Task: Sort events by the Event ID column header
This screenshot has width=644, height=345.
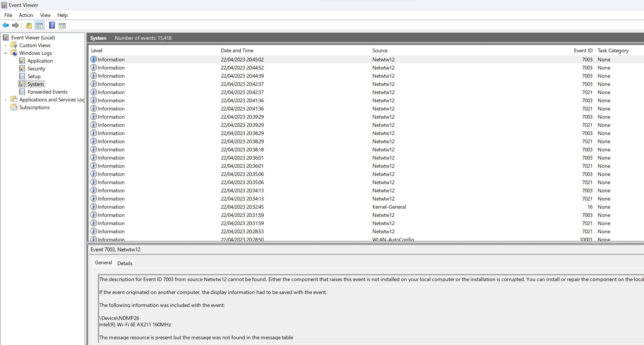Action: 583,50
